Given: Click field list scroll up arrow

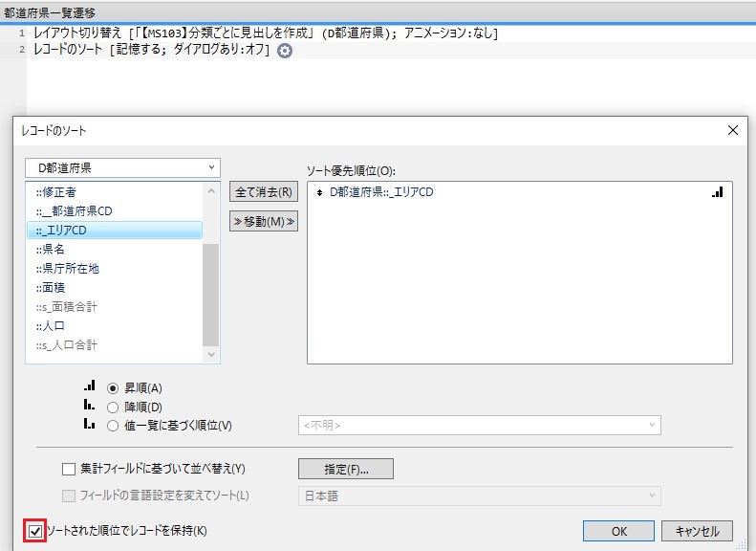Looking at the screenshot, I should (211, 191).
